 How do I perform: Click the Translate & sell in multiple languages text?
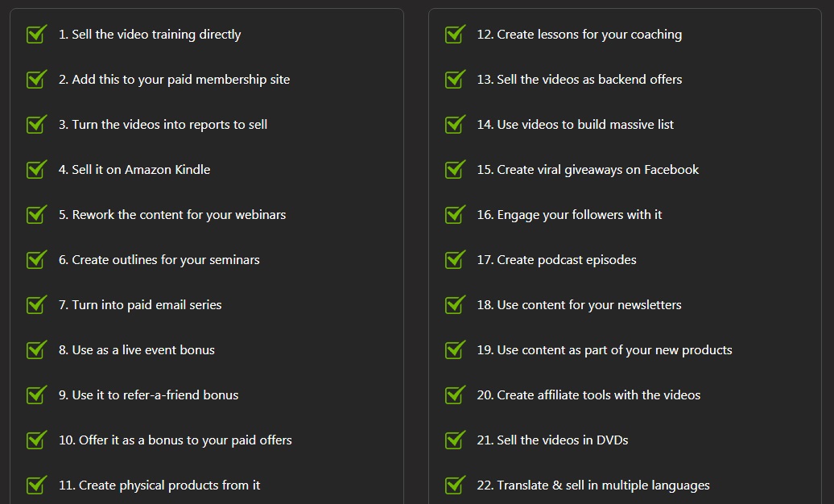click(593, 485)
